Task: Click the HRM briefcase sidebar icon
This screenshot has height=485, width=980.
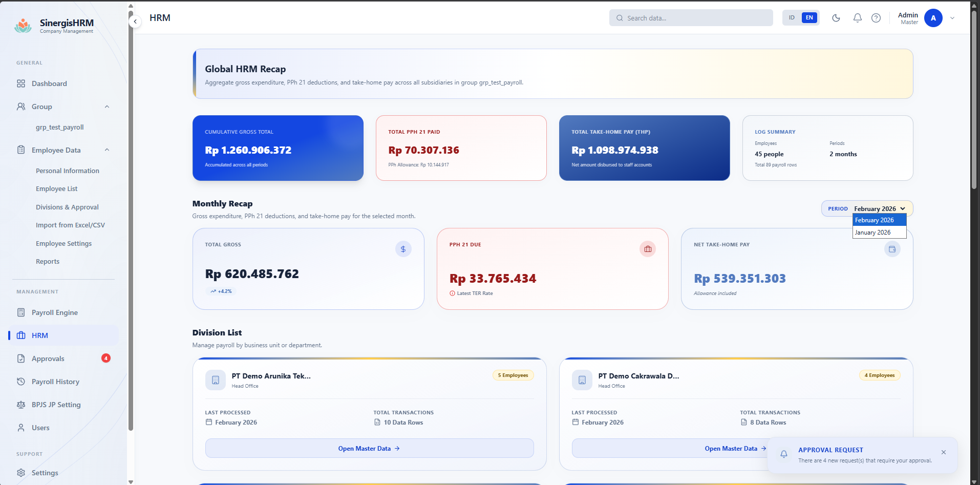Action: (x=21, y=335)
